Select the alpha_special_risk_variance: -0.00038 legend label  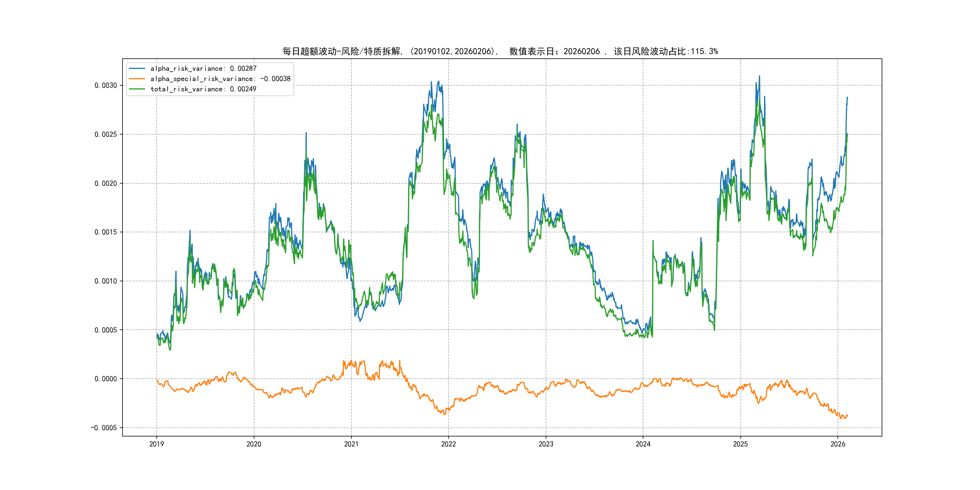click(x=220, y=79)
